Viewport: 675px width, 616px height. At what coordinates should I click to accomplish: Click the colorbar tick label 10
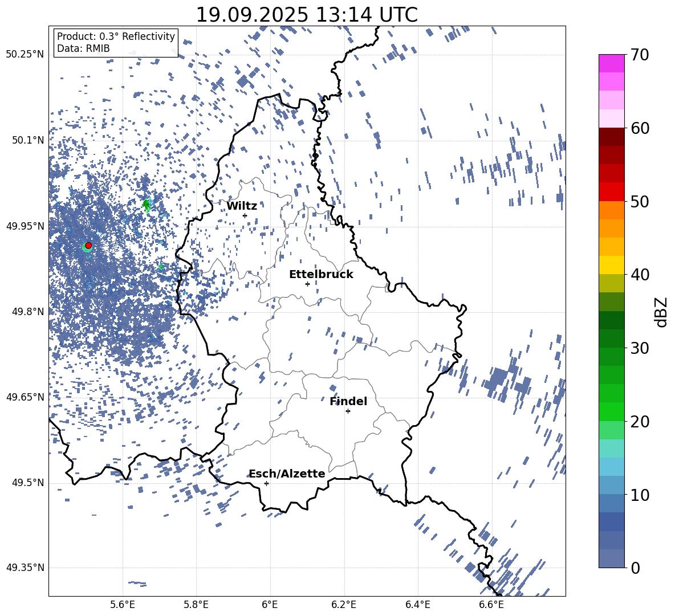[x=640, y=495]
